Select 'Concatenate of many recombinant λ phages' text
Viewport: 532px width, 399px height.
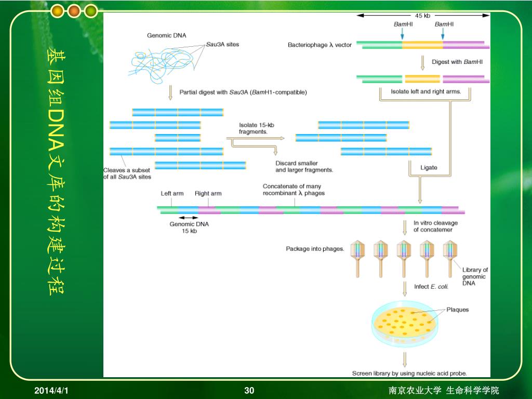[294, 190]
